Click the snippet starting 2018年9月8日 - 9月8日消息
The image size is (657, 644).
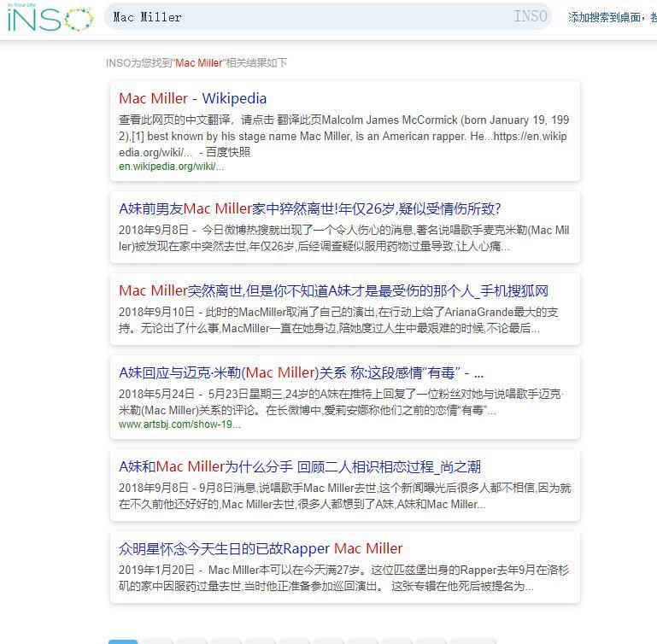[x=344, y=495]
